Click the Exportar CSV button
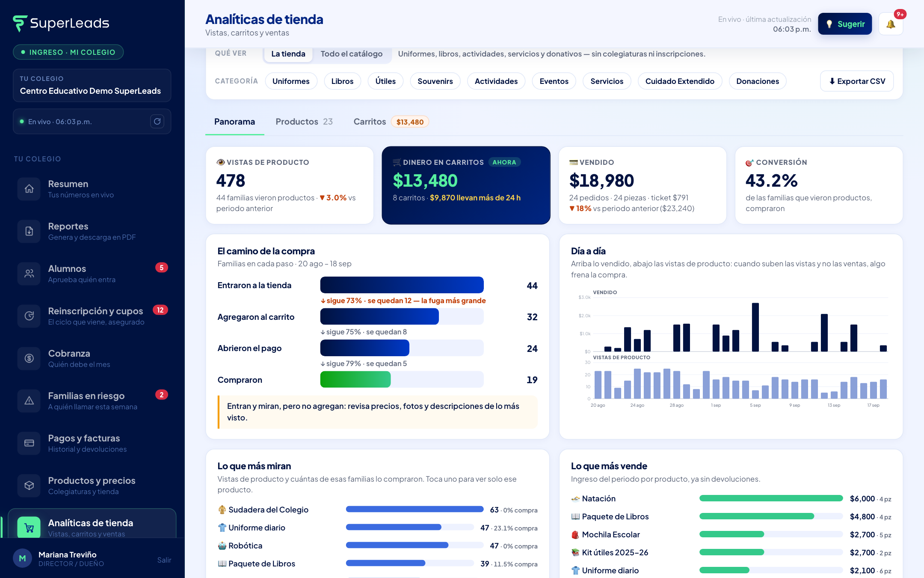The height and width of the screenshot is (578, 924). tap(857, 81)
